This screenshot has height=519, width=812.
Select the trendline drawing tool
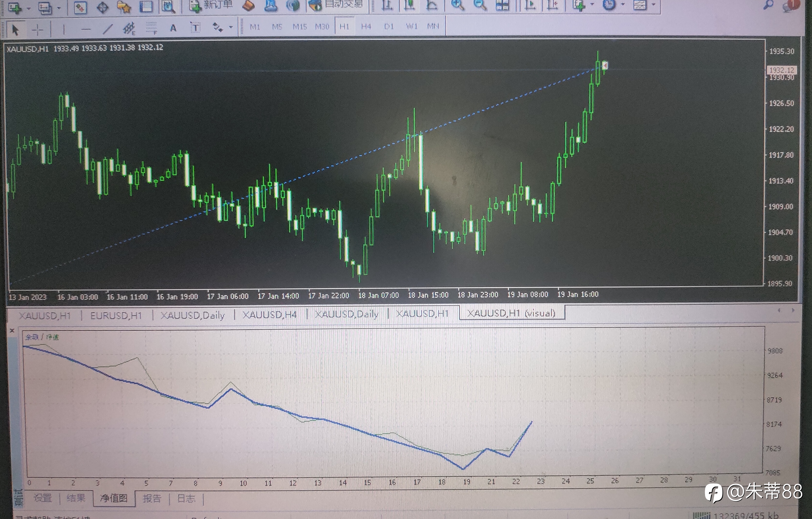(x=107, y=29)
